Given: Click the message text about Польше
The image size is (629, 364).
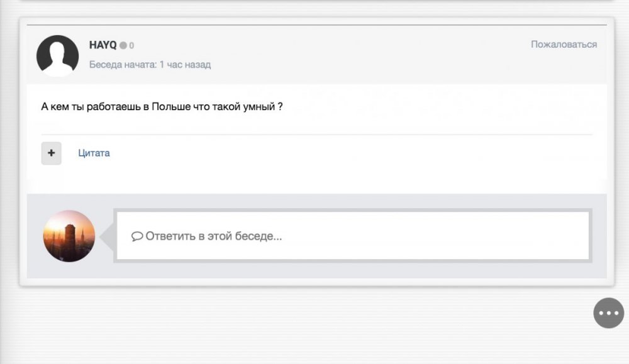Looking at the screenshot, I should (x=162, y=107).
